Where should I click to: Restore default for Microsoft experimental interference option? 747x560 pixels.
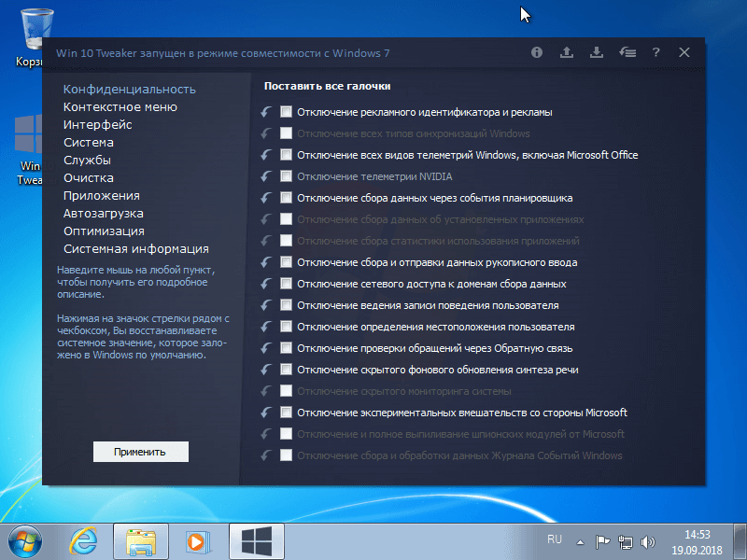click(x=266, y=413)
